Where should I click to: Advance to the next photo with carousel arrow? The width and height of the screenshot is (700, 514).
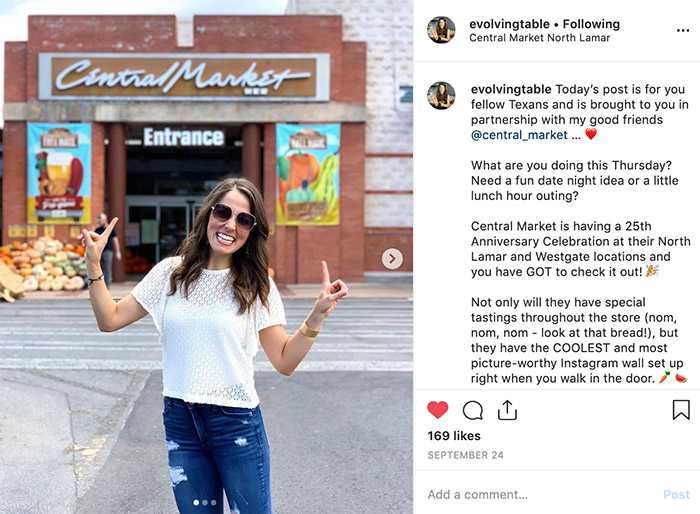click(x=392, y=259)
